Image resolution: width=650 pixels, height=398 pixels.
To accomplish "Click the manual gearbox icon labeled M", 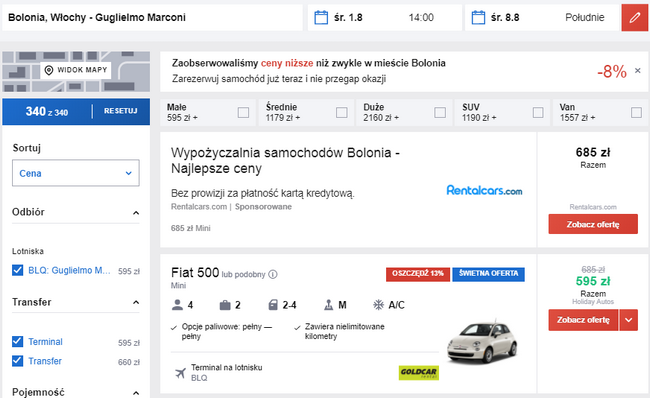I will pyautogui.click(x=328, y=305).
